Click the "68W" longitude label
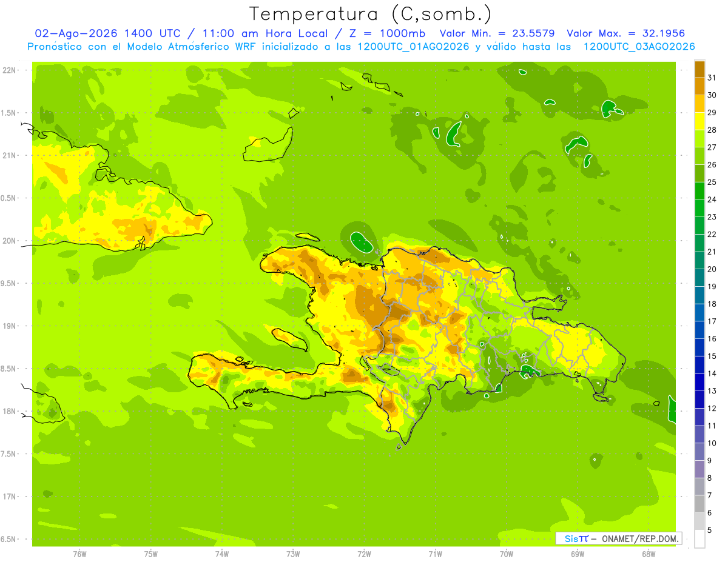Screen dimensions: 728x562 tap(649, 554)
